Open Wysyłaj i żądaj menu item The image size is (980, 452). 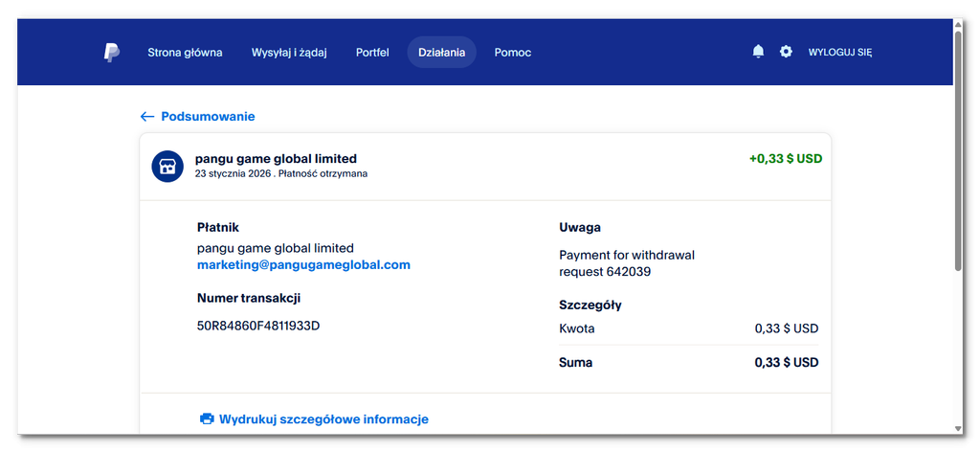pos(289,53)
